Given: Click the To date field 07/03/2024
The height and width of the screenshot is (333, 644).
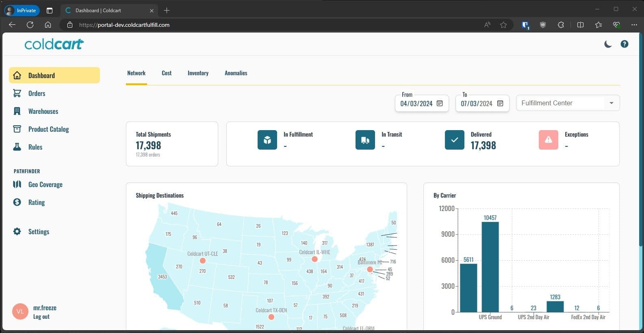Looking at the screenshot, I should point(482,103).
